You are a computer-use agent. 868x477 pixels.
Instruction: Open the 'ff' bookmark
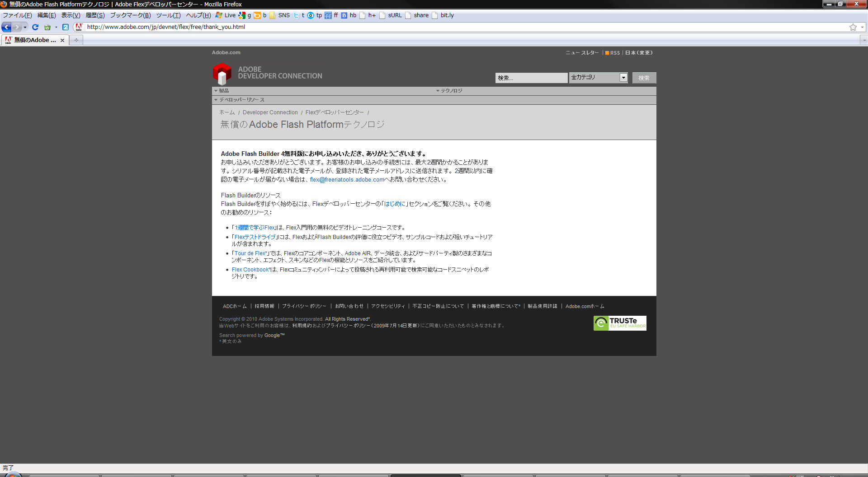(x=331, y=15)
